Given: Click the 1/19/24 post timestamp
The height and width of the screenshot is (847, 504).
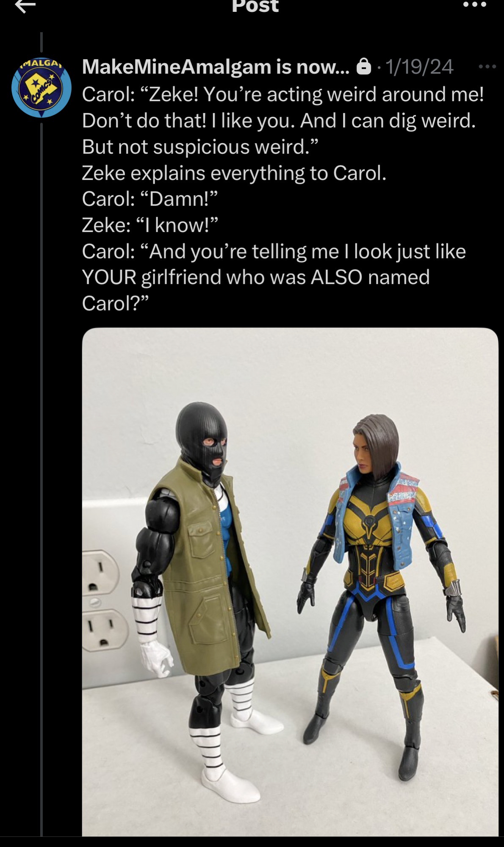Looking at the screenshot, I should click(x=419, y=66).
